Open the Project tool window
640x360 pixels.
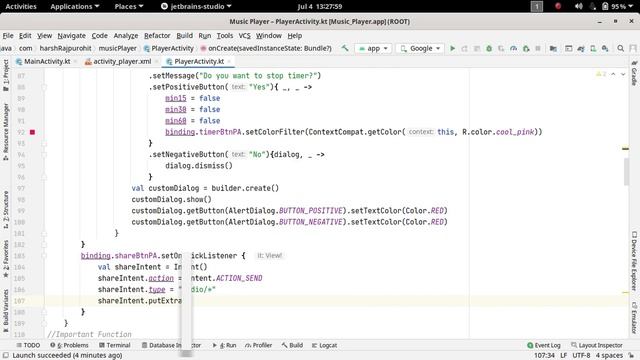(6, 75)
